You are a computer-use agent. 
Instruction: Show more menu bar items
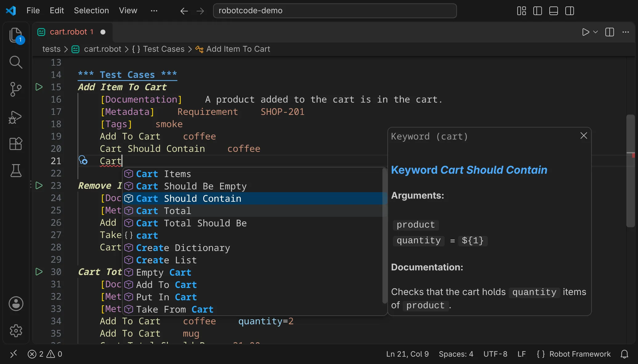click(154, 11)
